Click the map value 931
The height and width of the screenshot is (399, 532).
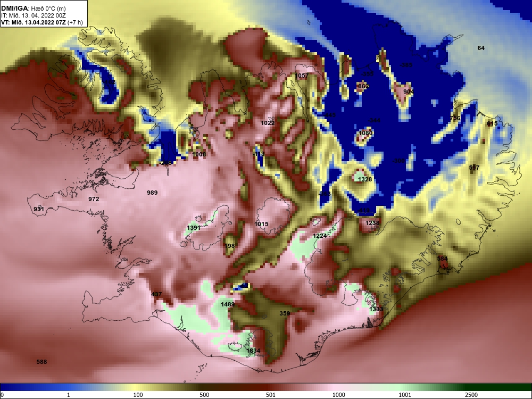39,209
